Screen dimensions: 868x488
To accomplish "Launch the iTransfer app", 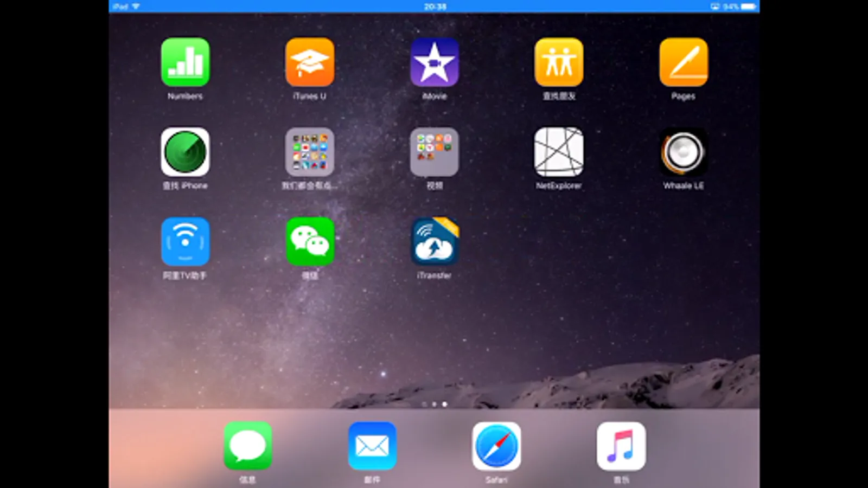I will point(435,242).
